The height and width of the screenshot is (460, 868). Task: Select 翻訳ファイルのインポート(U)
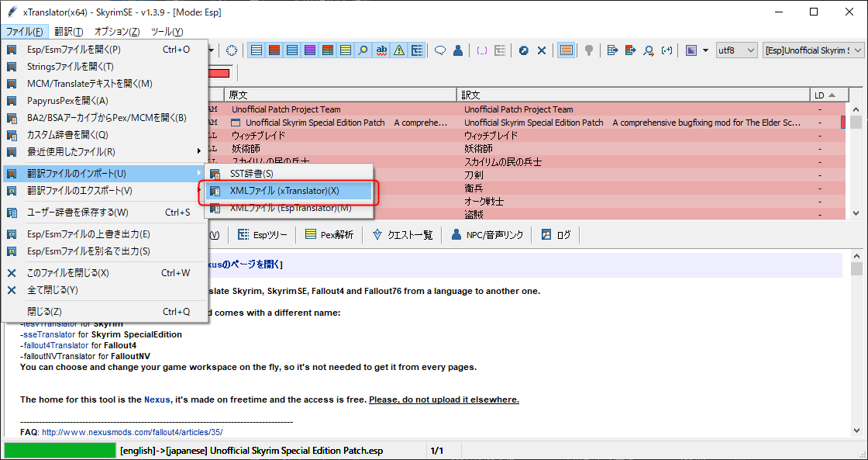tap(105, 174)
